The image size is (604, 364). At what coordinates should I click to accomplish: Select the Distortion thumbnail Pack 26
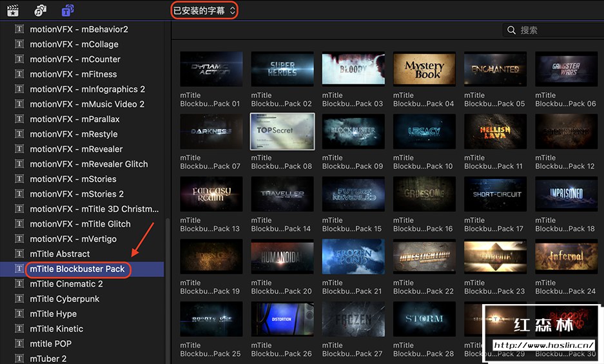pyautogui.click(x=282, y=319)
